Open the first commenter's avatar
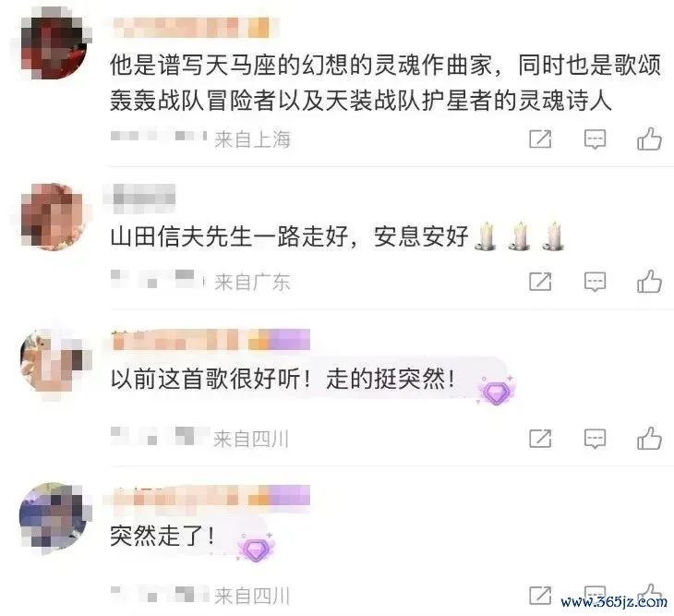Screen dimensions: 674x616 pyautogui.click(x=54, y=45)
